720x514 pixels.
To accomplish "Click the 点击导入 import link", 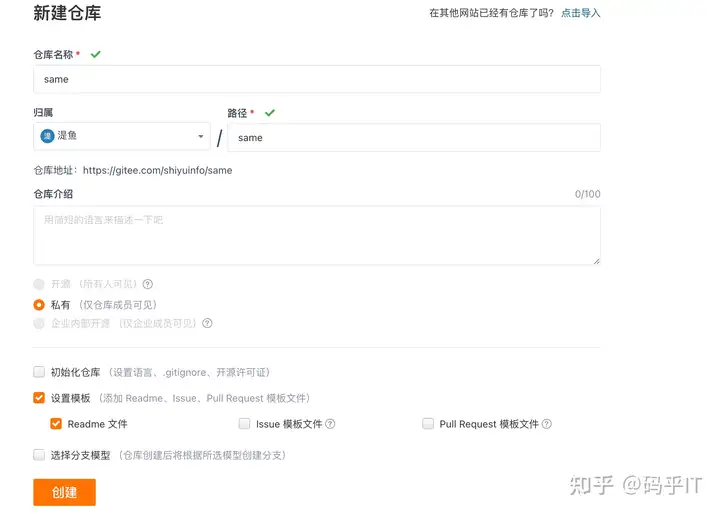I will [580, 13].
